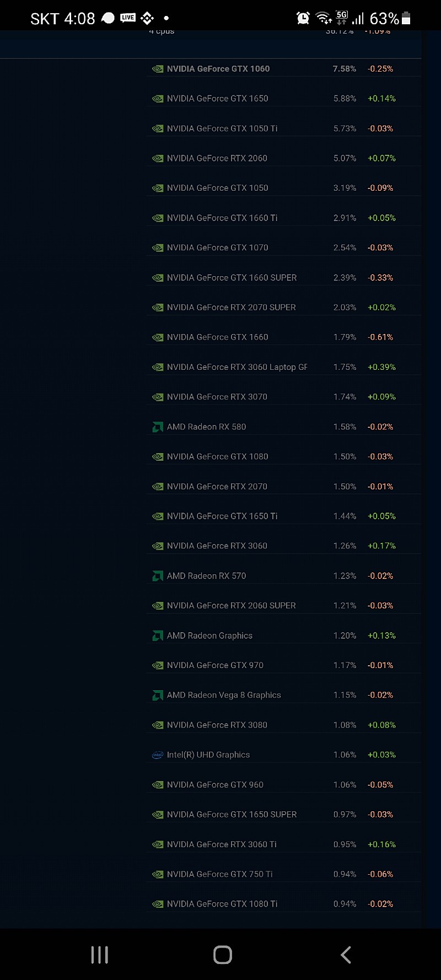
Task: Select the NVIDIA GeForce GTX 750 Ti entry
Action: pos(219,874)
